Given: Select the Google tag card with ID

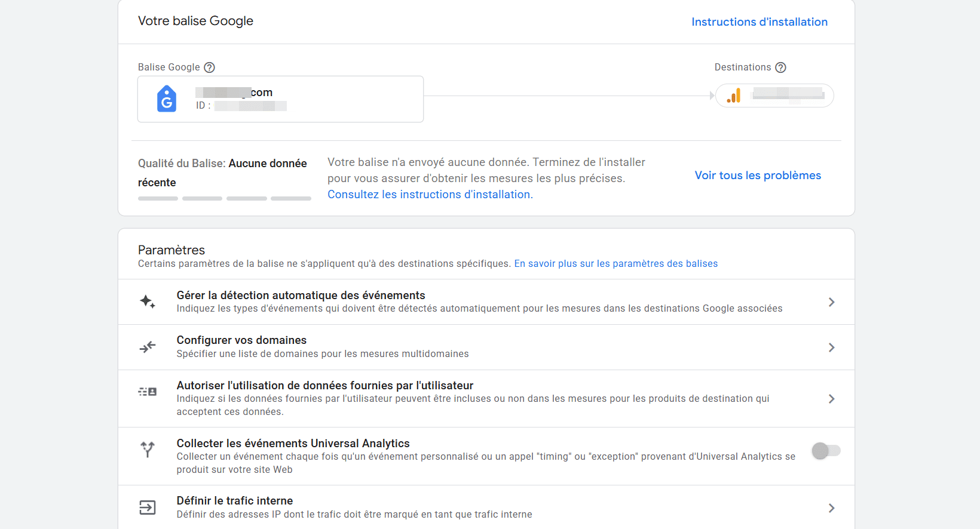Looking at the screenshot, I should tap(281, 99).
